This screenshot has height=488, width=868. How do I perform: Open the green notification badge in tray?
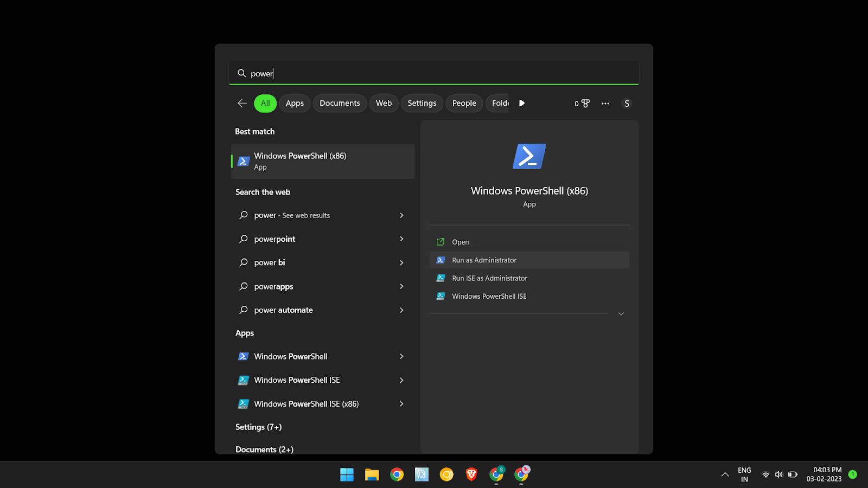tap(853, 474)
